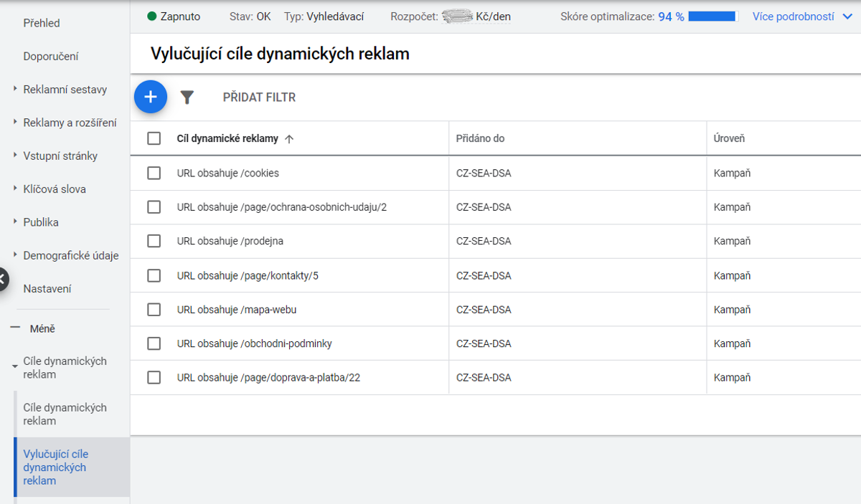Tick the /obchodni-podminky row checkbox
Image resolution: width=861 pixels, height=504 pixels.
pos(154,343)
